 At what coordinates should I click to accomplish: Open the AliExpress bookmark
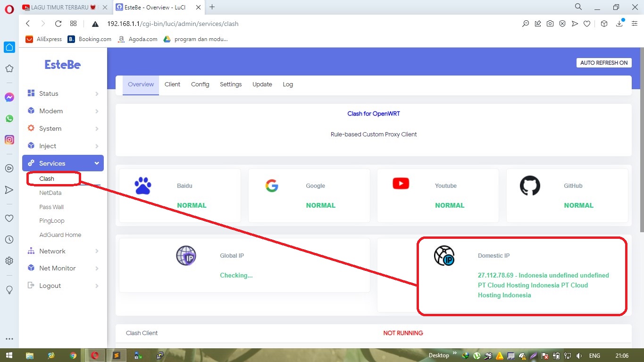click(x=44, y=39)
